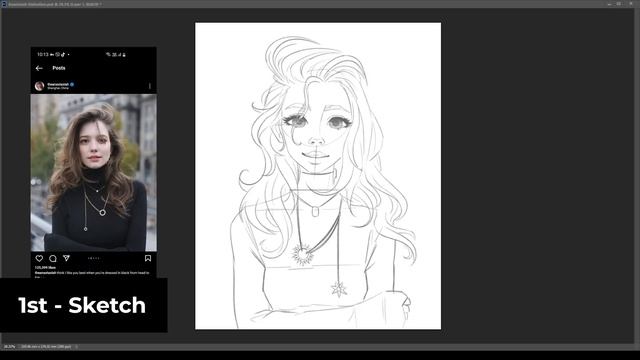Click the Photoshop app icon in title bar
Viewport: 640px width, 360px height.
coord(4,4)
